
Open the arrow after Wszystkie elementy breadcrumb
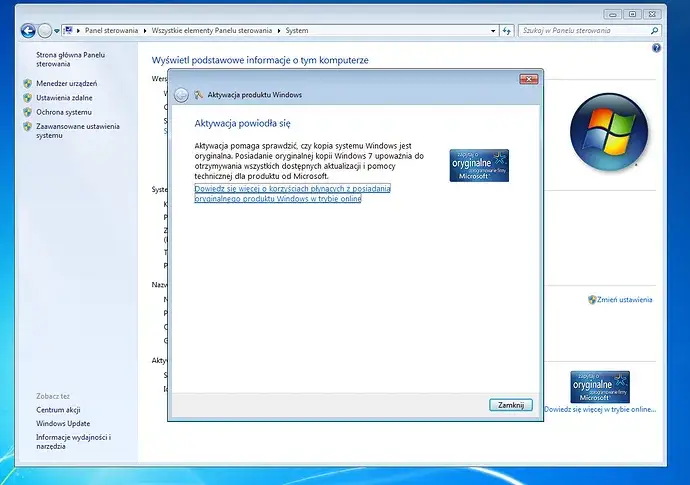279,31
